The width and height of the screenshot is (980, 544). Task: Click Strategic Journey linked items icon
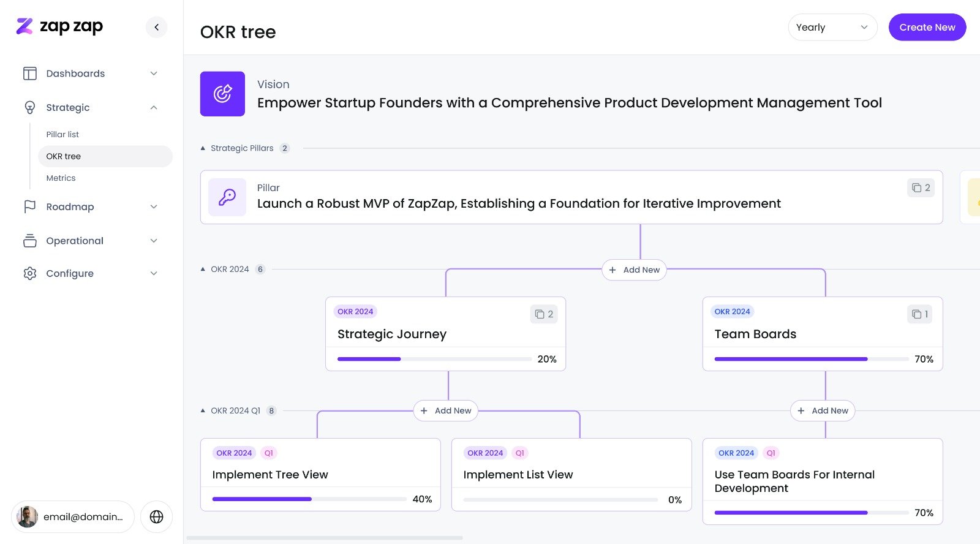[x=543, y=314]
